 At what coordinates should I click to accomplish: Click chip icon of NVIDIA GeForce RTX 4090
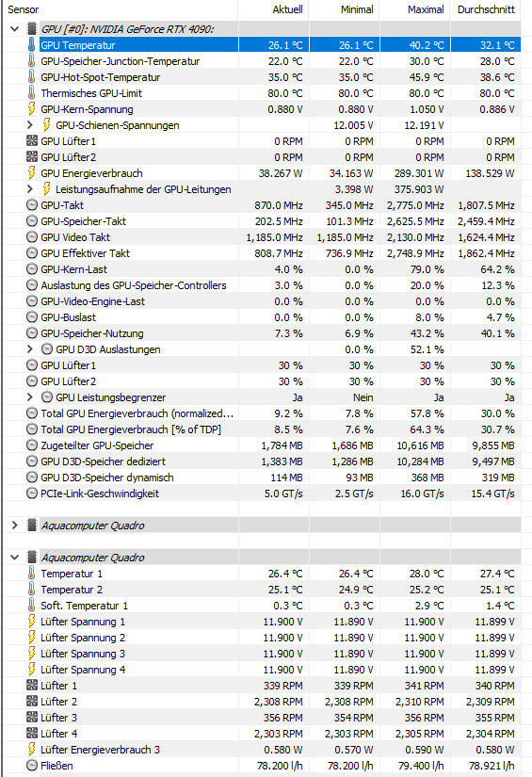coord(32,29)
